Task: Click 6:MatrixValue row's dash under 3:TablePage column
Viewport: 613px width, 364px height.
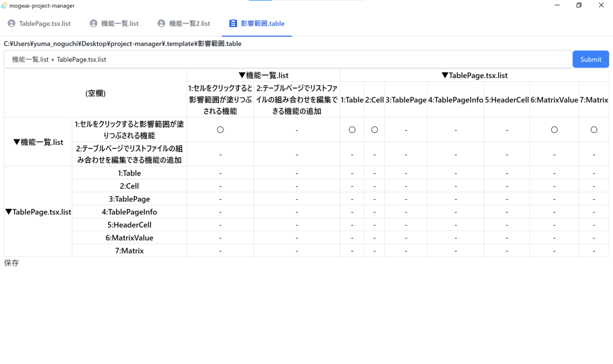Action: [406, 237]
